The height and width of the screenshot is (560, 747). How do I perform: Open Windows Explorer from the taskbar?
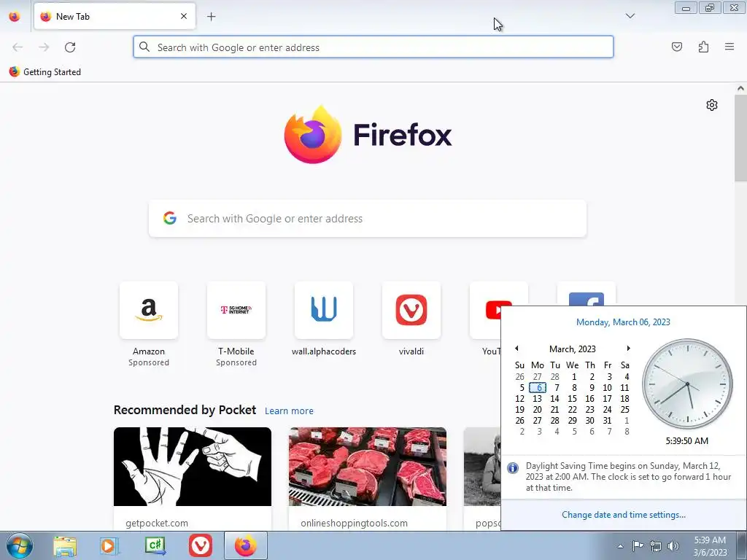point(65,546)
